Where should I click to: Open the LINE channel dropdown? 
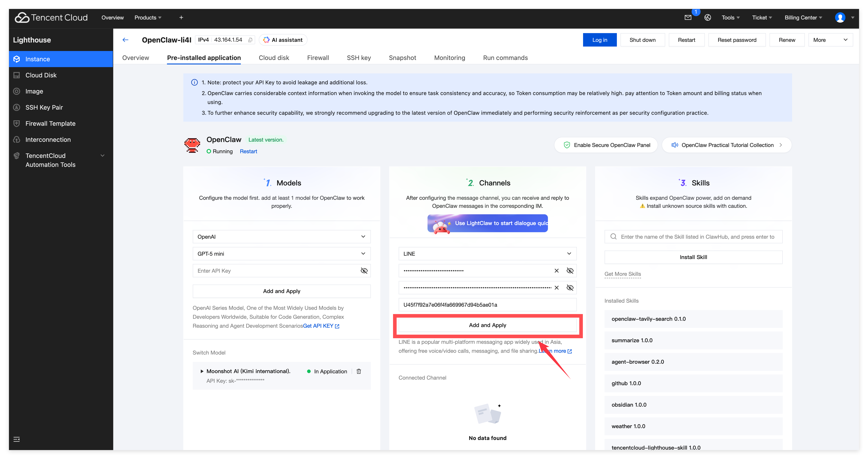click(487, 254)
